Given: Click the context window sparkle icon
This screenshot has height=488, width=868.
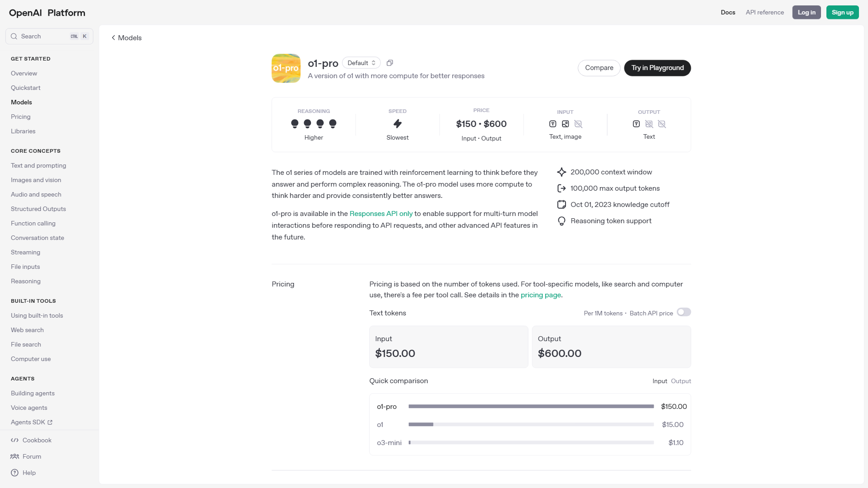Looking at the screenshot, I should 561,172.
